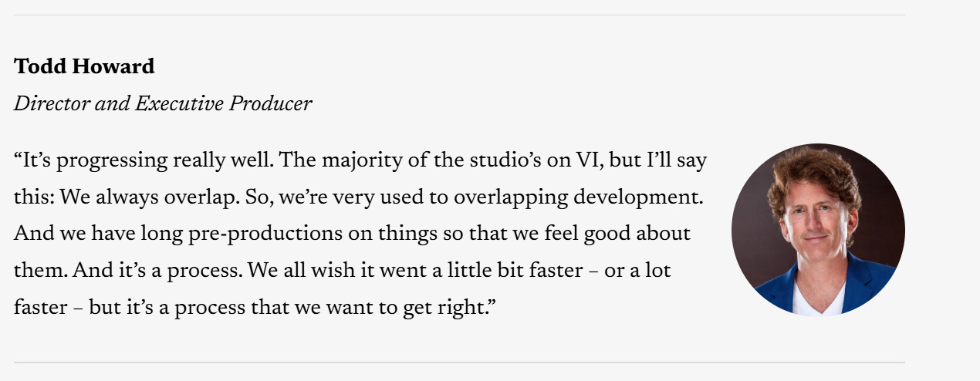Image resolution: width=980 pixels, height=381 pixels.
Task: Select the word "VI" in the quote
Action: (x=587, y=161)
